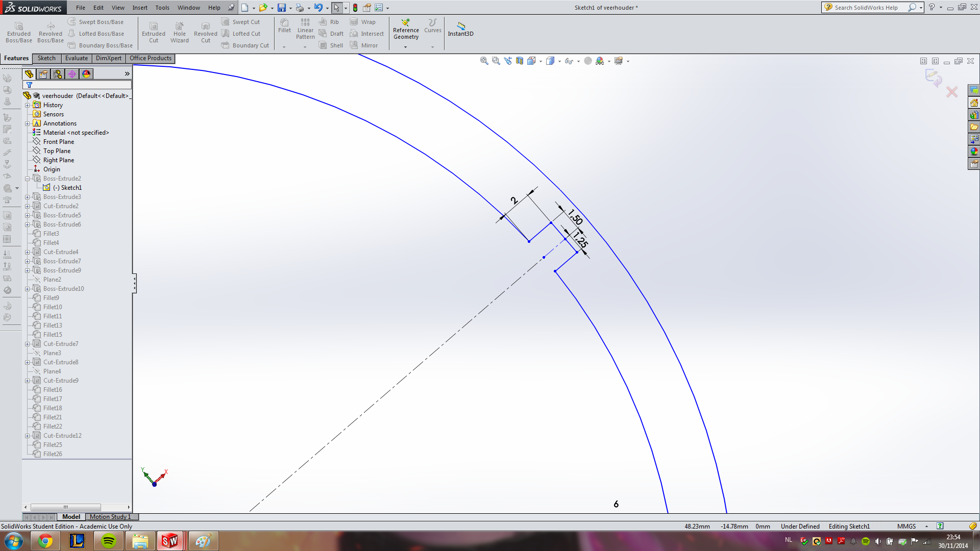Click the feature tree horizontal scrollbar
Screen dimensions: 980x551
65,507
